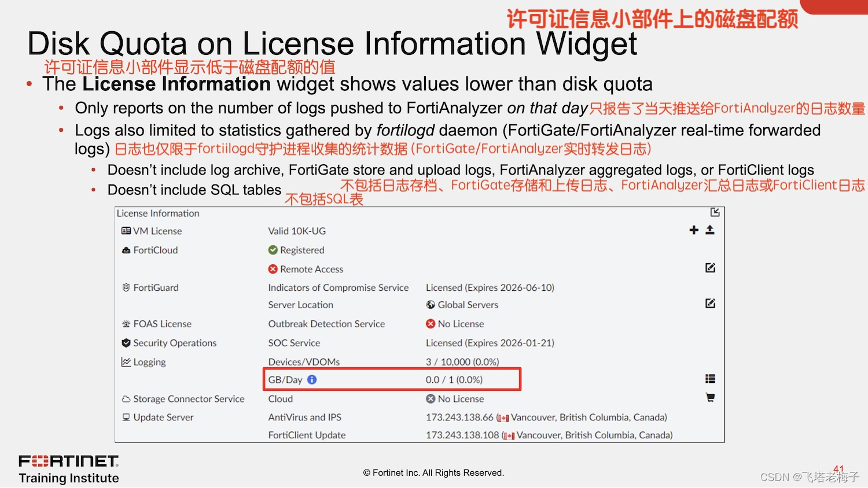Screen dimensions: 868x488
Task: Click the 0.0 / 1 (0.0%) value
Action: 454,380
